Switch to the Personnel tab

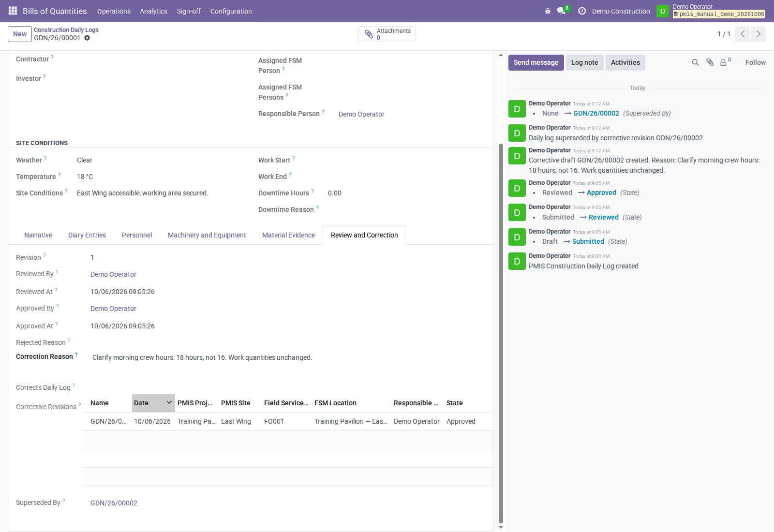point(137,235)
